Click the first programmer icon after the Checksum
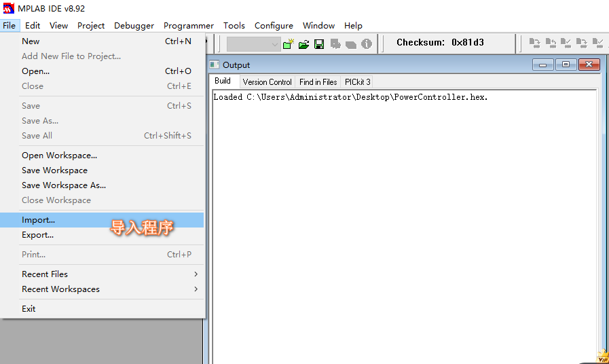 535,43
